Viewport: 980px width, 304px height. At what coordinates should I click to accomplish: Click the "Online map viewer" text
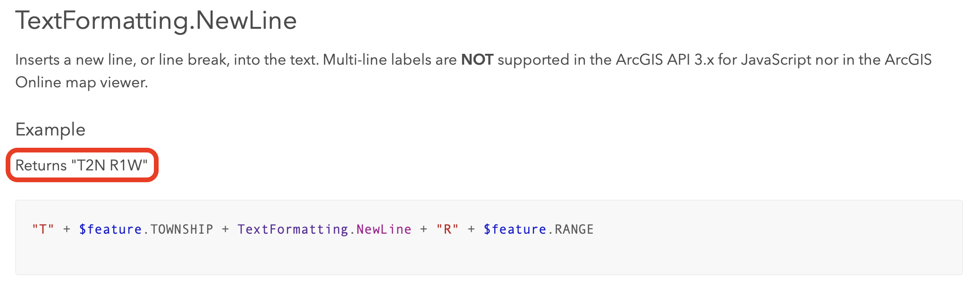81,83
